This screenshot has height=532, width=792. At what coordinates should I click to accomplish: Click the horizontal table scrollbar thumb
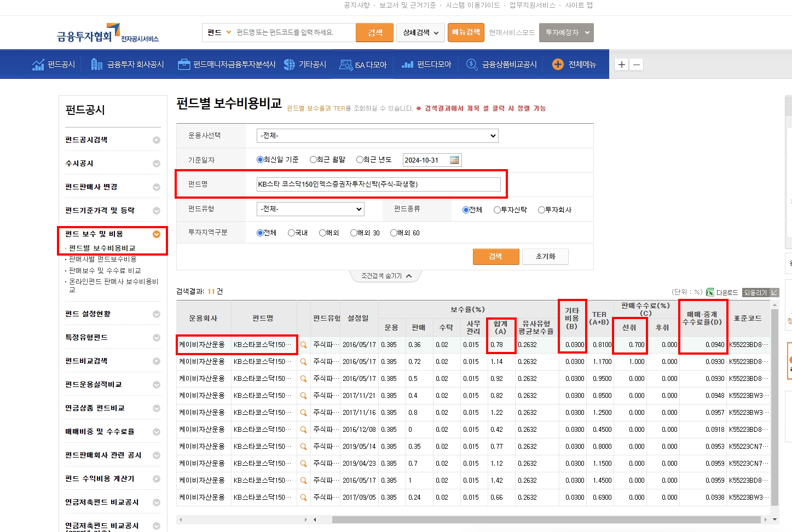pyautogui.click(x=546, y=519)
